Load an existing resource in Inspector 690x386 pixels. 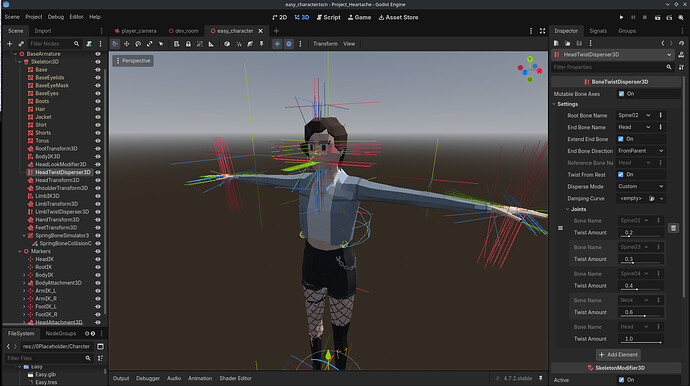pos(568,43)
